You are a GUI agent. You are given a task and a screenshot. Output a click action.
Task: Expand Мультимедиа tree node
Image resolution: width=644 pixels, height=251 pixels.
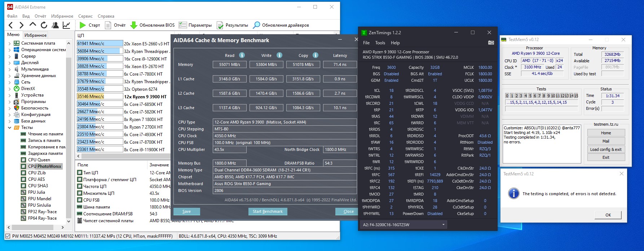(x=9, y=69)
